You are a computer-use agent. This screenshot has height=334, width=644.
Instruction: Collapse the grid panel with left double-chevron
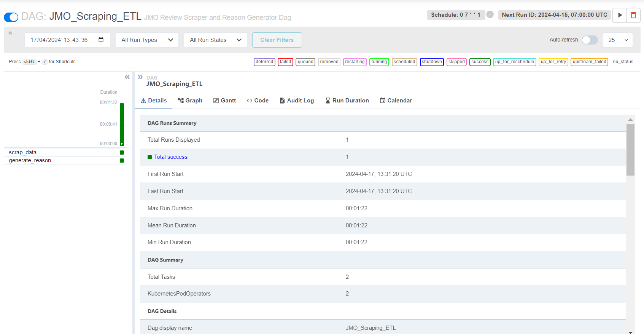click(127, 77)
